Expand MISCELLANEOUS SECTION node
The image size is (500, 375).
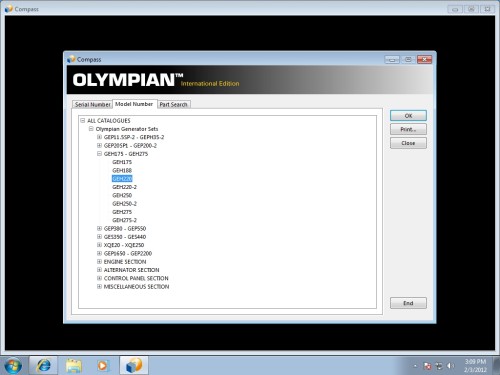pos(99,287)
